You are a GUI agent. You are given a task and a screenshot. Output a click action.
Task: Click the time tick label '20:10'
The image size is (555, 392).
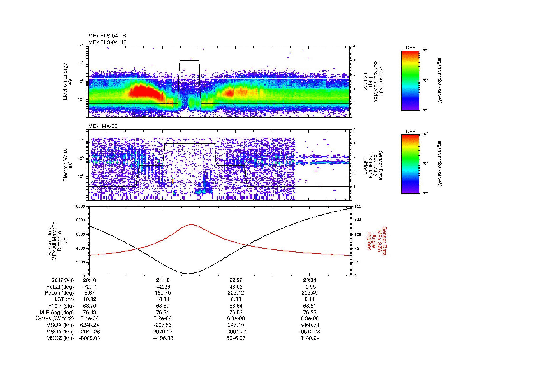(x=89, y=280)
